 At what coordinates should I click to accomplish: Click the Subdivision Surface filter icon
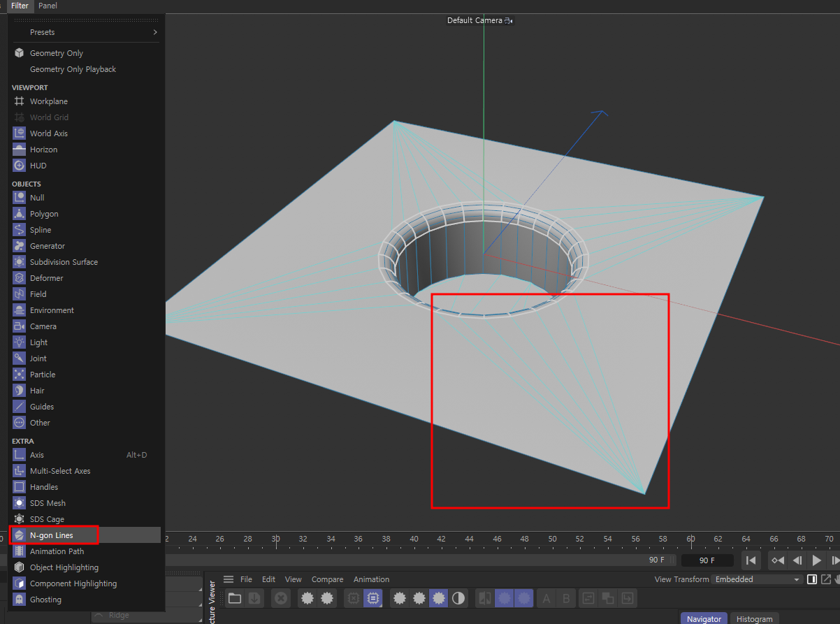(x=20, y=262)
